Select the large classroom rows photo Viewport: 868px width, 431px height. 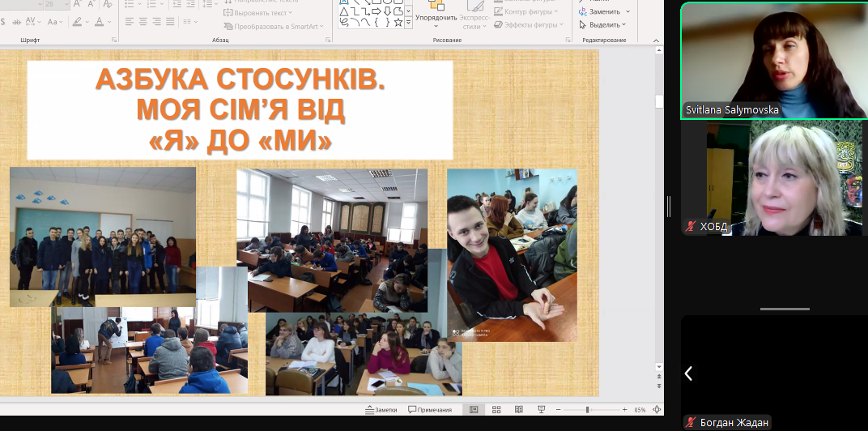332,241
